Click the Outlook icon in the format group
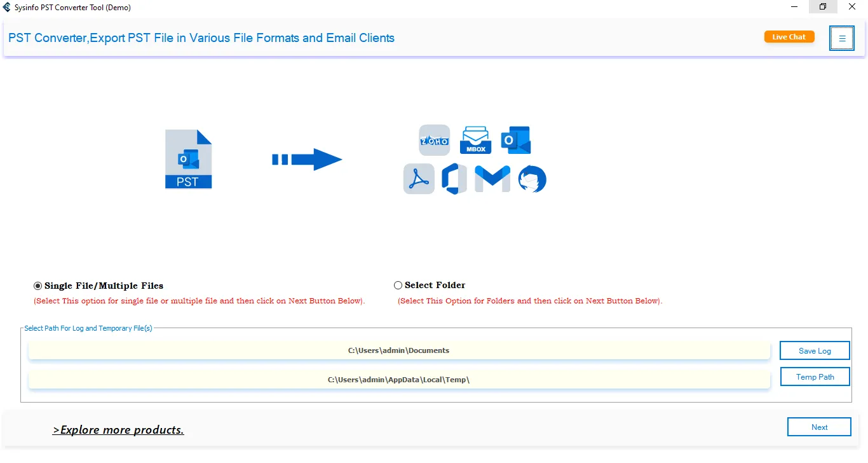This screenshot has height=463, width=868. pyautogui.click(x=516, y=140)
